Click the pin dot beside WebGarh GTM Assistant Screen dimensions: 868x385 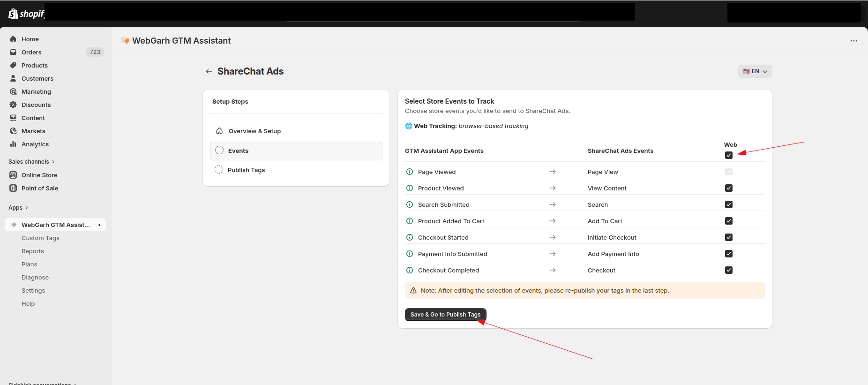click(x=99, y=225)
